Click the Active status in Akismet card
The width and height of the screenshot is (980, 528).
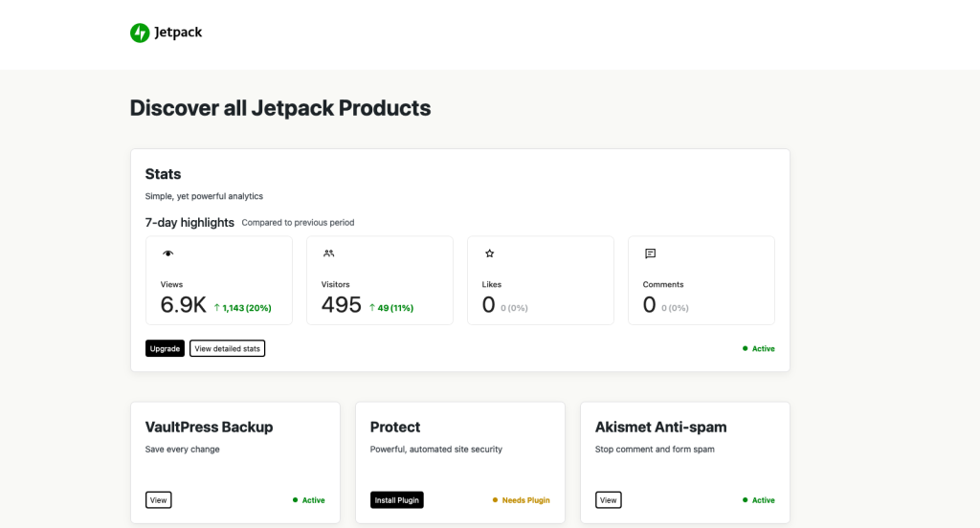click(763, 500)
